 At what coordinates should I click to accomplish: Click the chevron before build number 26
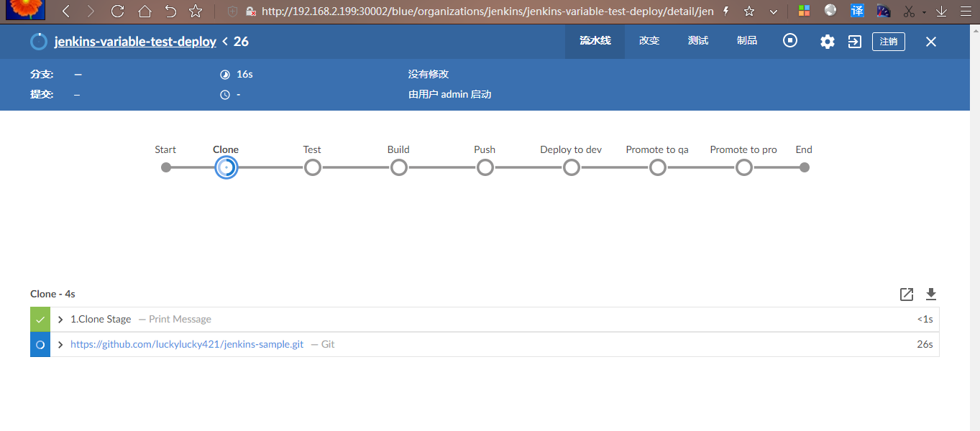[x=225, y=42]
